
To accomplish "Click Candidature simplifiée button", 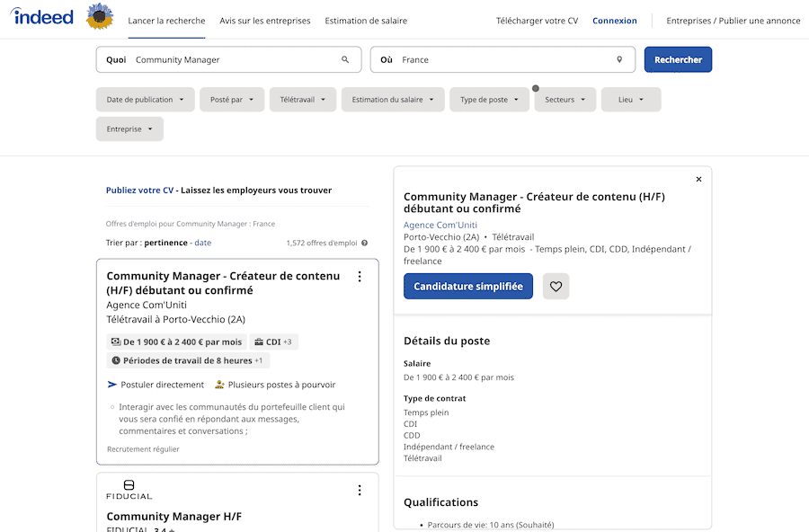I will coord(468,287).
